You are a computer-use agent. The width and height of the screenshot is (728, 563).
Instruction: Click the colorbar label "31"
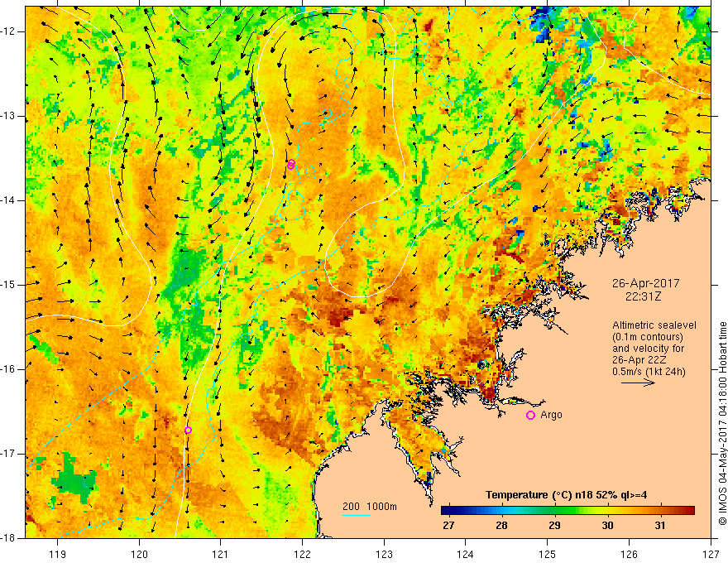660,526
